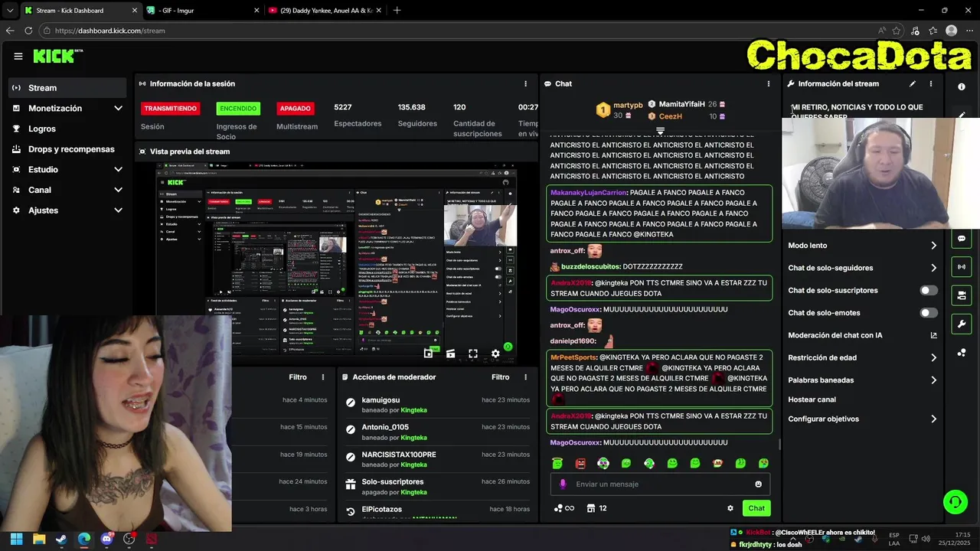Switch to the GIF - Imgur browser tab
The image size is (980, 551).
tap(202, 11)
